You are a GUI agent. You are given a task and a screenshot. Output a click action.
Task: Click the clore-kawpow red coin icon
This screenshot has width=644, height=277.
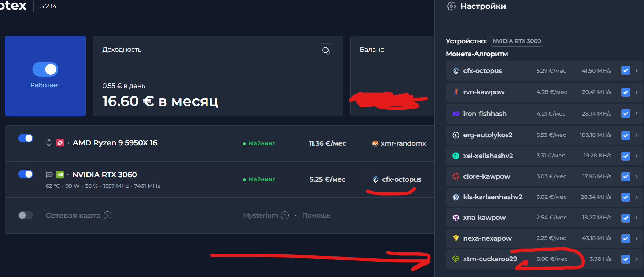click(x=456, y=176)
